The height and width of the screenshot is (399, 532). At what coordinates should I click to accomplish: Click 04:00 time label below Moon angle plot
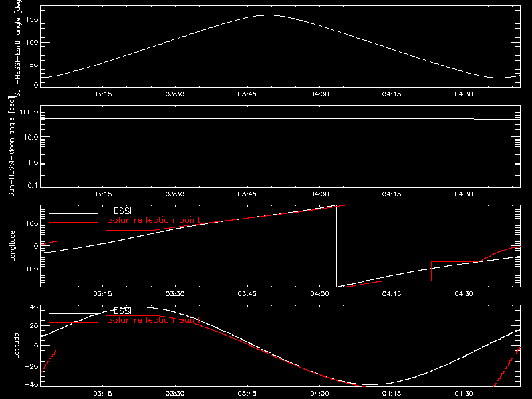coord(319,194)
